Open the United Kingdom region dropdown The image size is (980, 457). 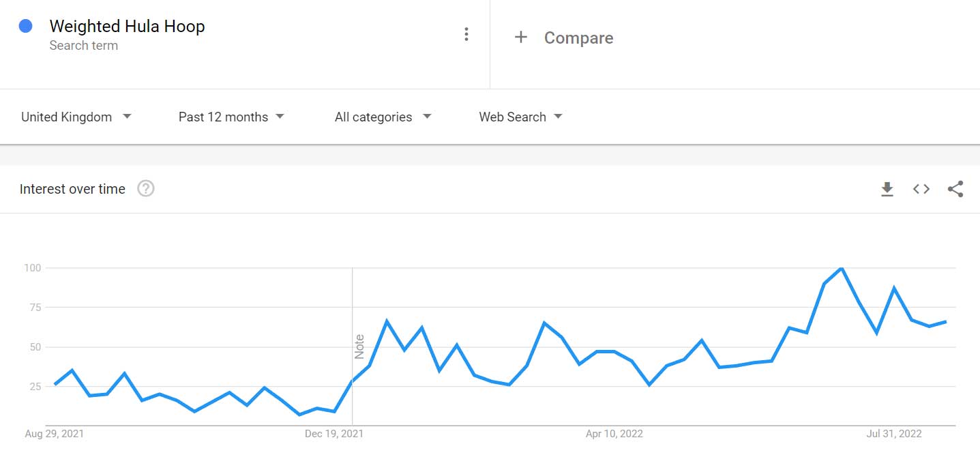pos(76,117)
